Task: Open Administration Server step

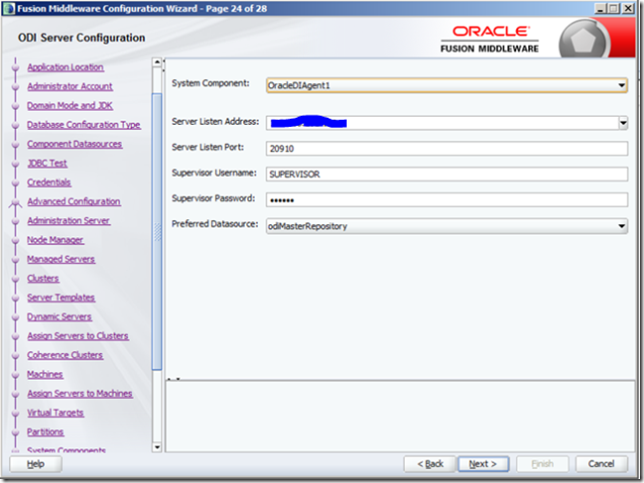Action: [69, 221]
